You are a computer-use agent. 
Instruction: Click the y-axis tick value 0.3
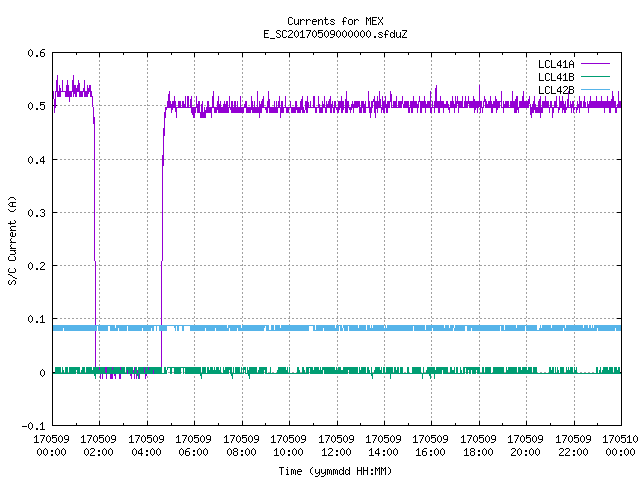coord(36,213)
